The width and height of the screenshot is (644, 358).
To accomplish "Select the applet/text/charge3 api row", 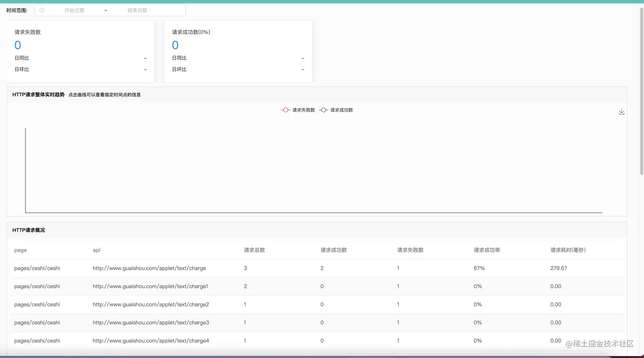I will pyautogui.click(x=317, y=323).
